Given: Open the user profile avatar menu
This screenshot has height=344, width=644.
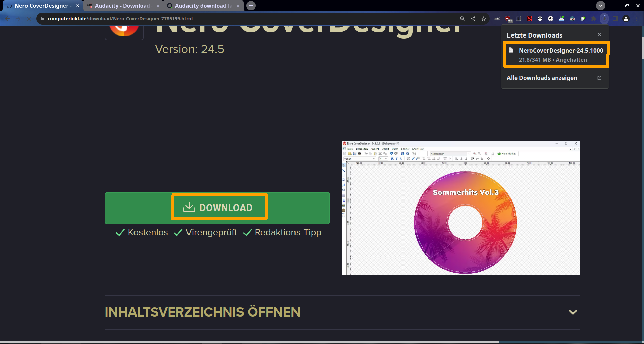Looking at the screenshot, I should tap(626, 19).
